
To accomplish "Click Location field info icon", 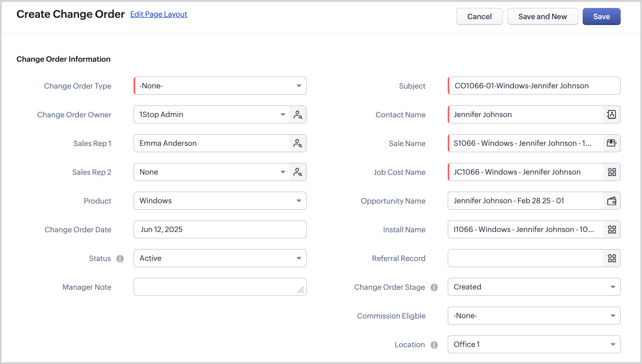I will pos(434,345).
